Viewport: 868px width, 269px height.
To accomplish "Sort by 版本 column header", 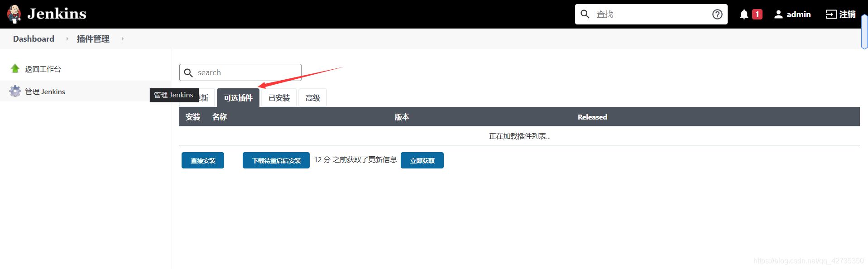I will click(x=402, y=117).
